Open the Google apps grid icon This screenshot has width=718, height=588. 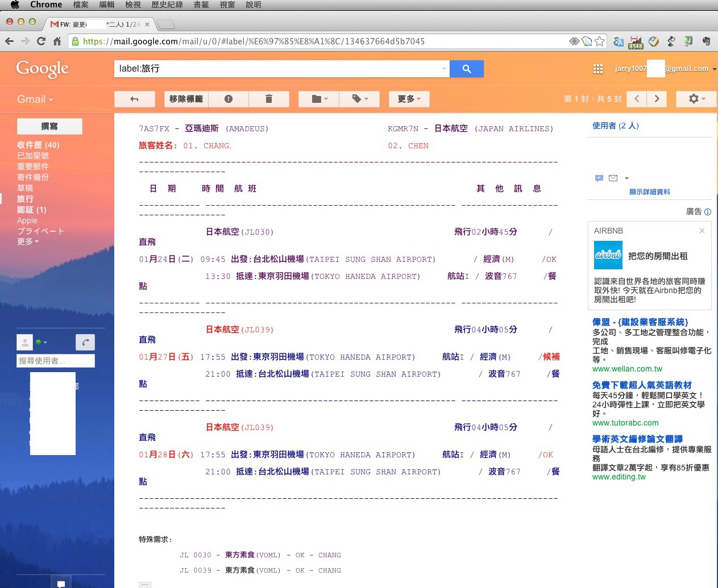click(x=598, y=69)
